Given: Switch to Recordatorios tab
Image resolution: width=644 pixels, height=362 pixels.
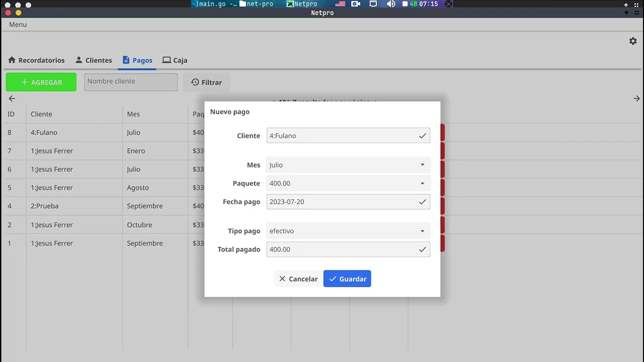Looking at the screenshot, I should point(36,60).
